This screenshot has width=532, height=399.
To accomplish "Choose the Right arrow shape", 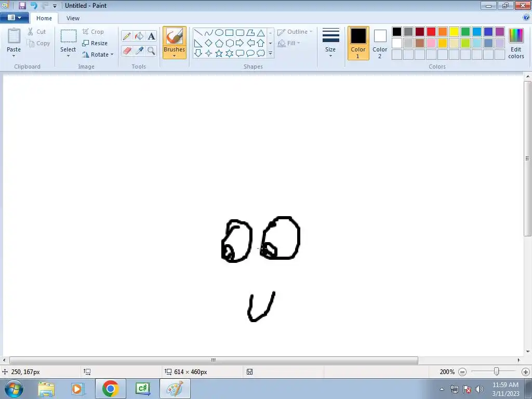I will [240, 43].
